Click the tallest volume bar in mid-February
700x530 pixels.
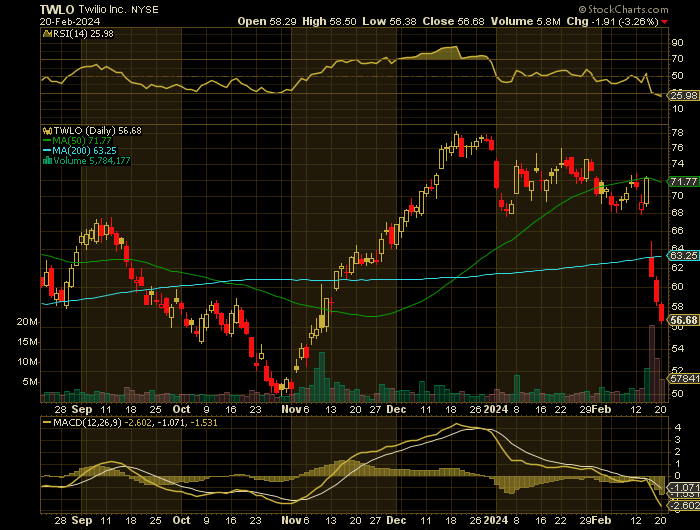click(651, 363)
